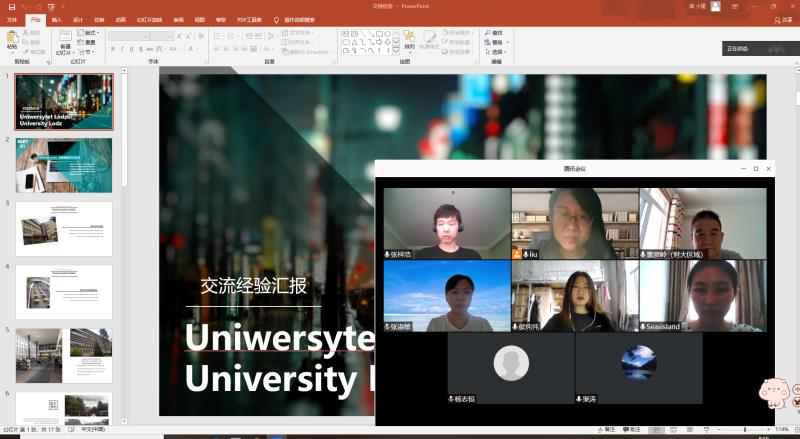Start slideshow from the status bar icon
This screenshot has height=439, width=800.
coord(706,430)
